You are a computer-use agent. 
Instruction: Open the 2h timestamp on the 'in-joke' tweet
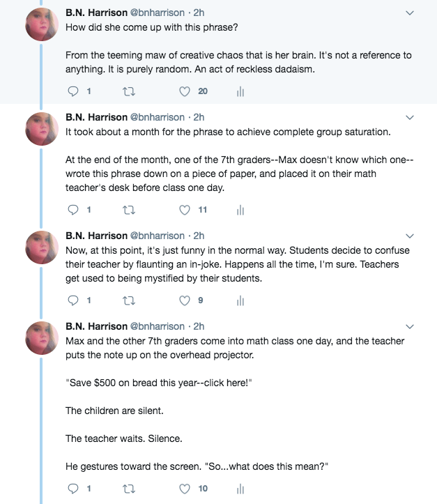click(x=199, y=236)
